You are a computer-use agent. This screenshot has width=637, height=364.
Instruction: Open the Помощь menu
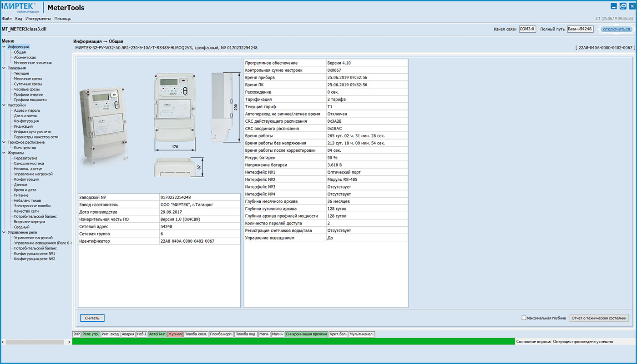pyautogui.click(x=62, y=19)
